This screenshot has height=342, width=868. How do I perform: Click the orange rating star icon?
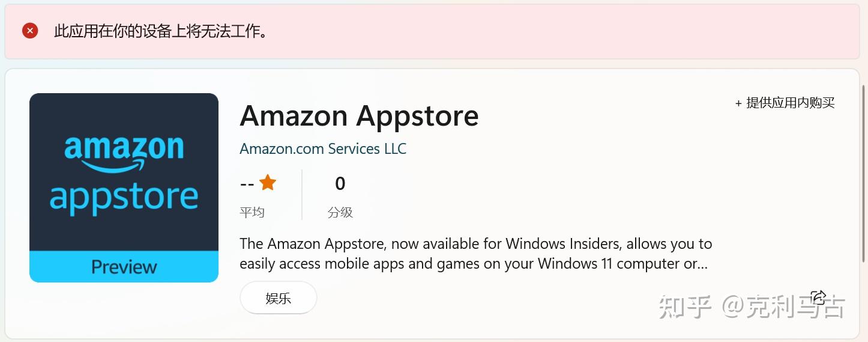268,183
